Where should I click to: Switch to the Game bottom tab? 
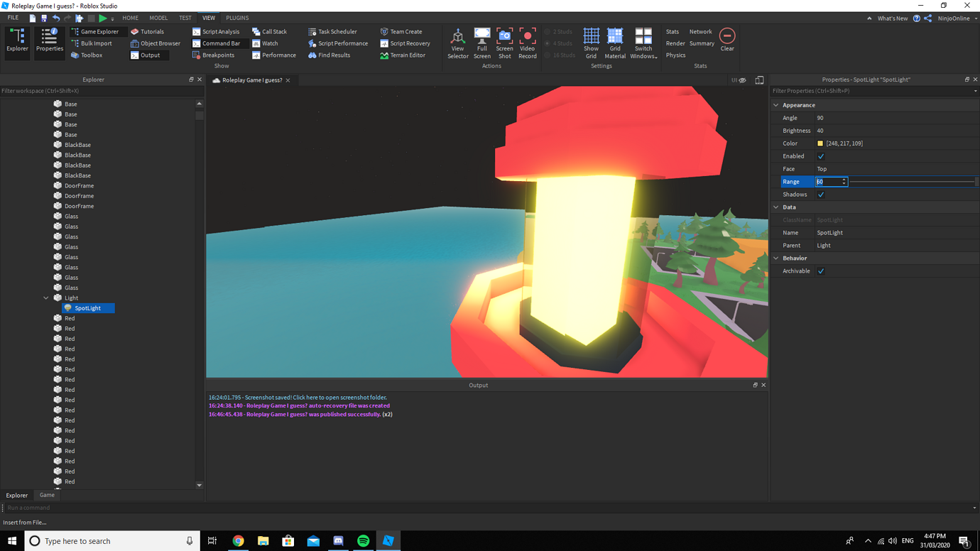coord(47,495)
